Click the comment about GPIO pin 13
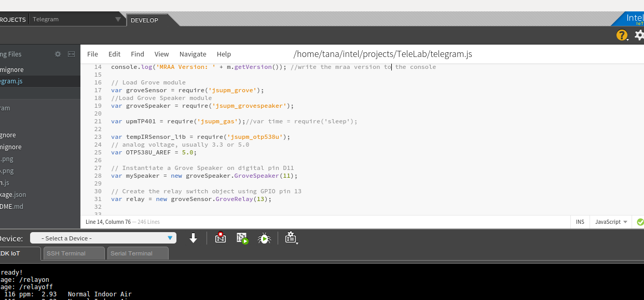 (207, 191)
